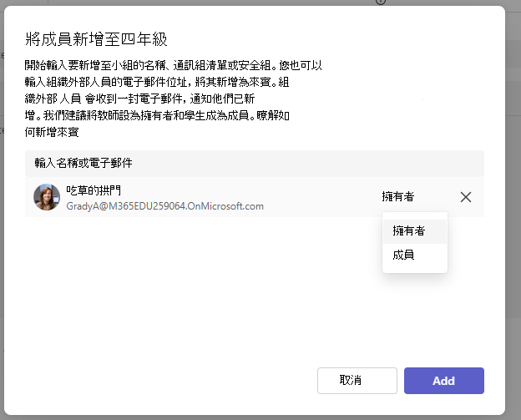This screenshot has height=420, width=521.
Task: Click the profile photo of 吃草的拱門
Action: coord(47,197)
